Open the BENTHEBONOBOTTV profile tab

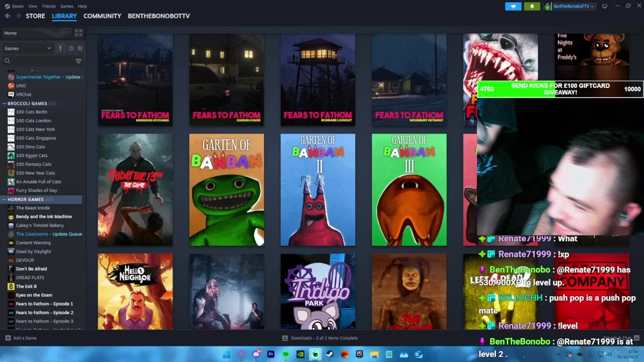click(x=159, y=16)
